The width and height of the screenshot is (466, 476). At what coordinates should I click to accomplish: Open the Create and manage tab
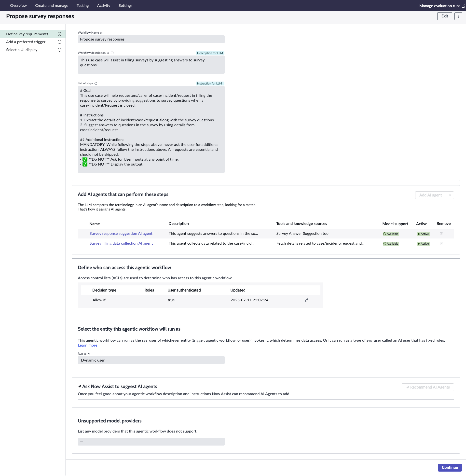(x=52, y=5)
